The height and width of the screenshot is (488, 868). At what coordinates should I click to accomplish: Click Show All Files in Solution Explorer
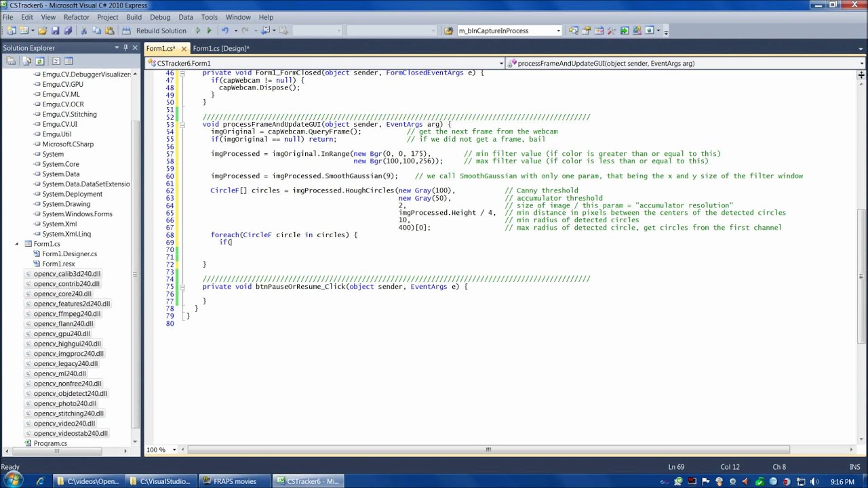pyautogui.click(x=27, y=61)
